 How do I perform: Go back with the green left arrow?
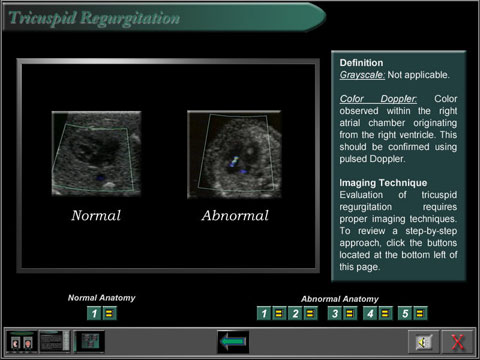click(x=233, y=342)
